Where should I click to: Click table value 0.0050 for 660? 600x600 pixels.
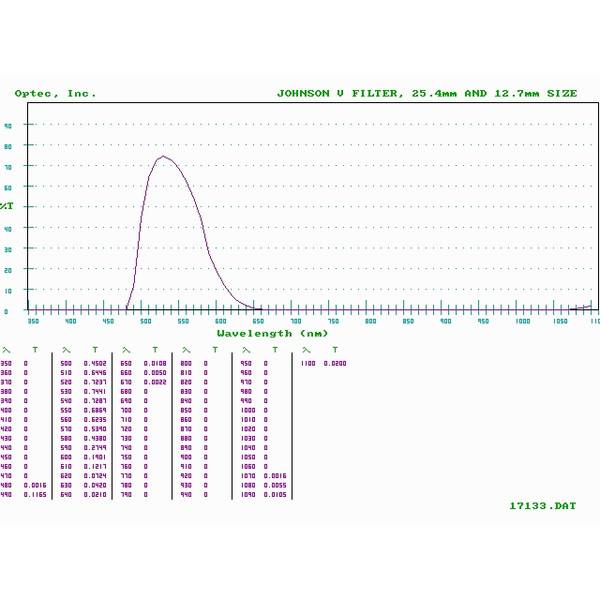point(155,373)
